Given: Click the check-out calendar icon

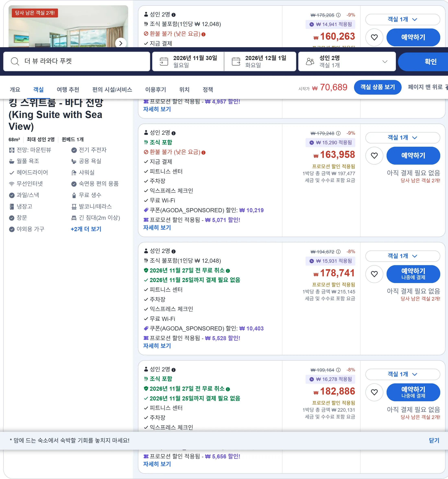Looking at the screenshot, I should tap(236, 61).
